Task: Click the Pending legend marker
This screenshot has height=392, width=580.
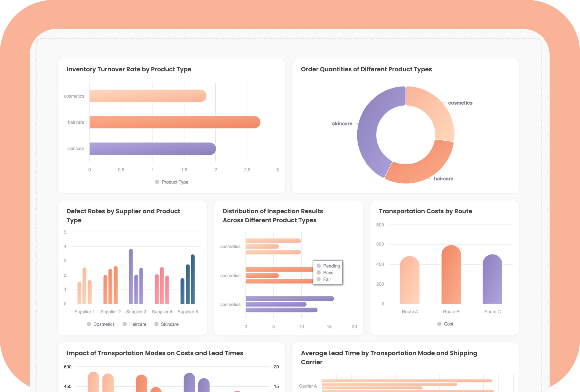Action: tap(319, 266)
